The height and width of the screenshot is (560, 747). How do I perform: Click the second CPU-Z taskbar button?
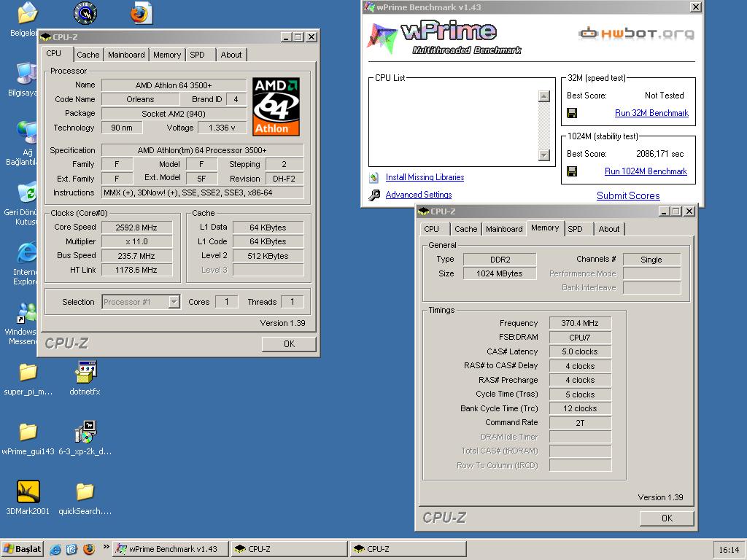(408, 549)
